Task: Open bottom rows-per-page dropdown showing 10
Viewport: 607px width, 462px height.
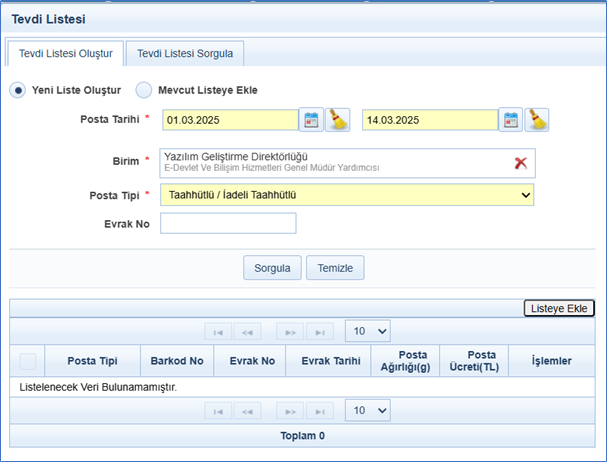Action: point(367,411)
